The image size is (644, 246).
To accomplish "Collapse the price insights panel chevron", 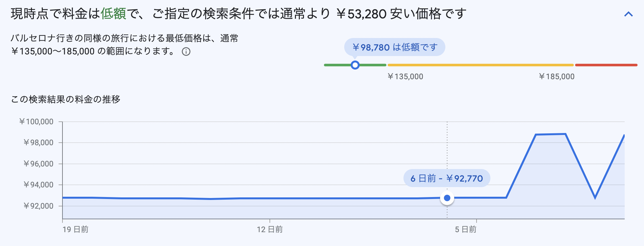I will point(628,14).
